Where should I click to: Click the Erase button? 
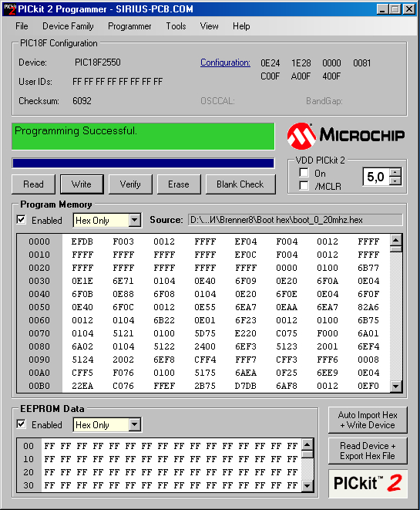(x=179, y=184)
